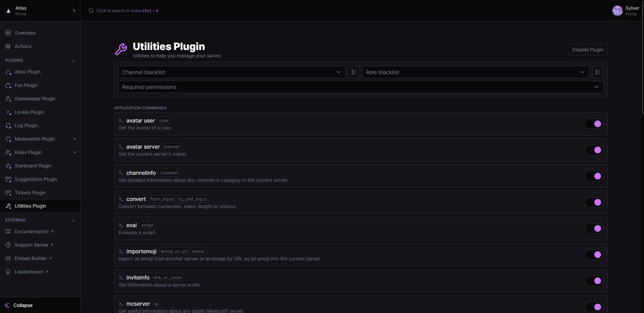Image resolution: width=644 pixels, height=313 pixels.
Task: Expand the Moderation Plugin submenu chevron
Action: pyautogui.click(x=75, y=139)
